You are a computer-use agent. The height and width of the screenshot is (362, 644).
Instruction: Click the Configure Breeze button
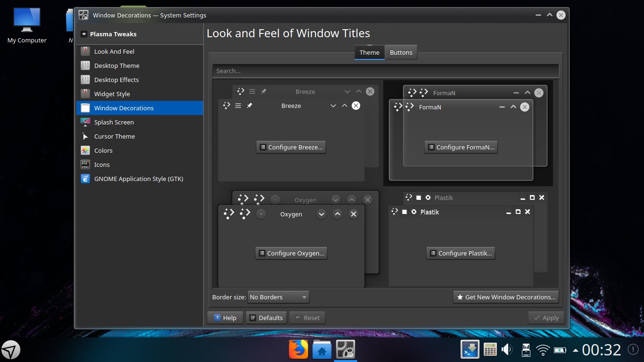coord(291,147)
